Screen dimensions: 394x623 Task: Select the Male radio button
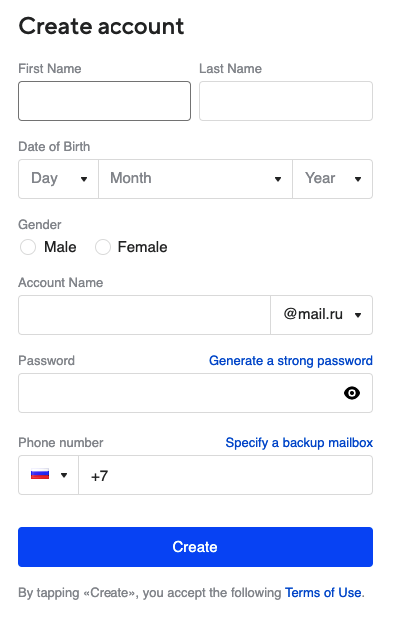coord(28,247)
